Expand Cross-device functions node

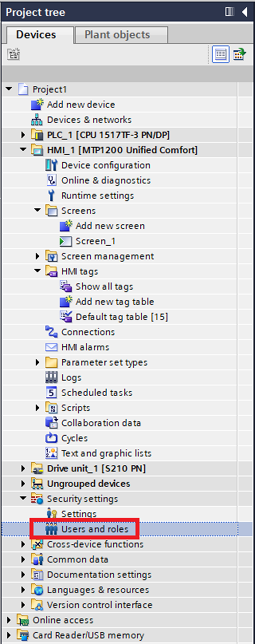pyautogui.click(x=23, y=544)
